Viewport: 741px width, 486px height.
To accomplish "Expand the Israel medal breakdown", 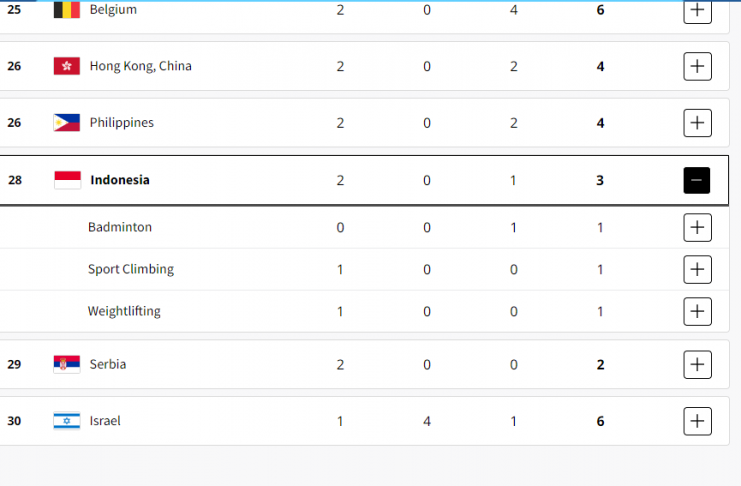I will [x=697, y=421].
